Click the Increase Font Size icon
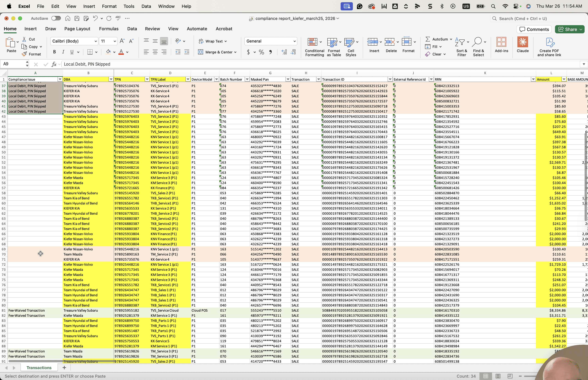The width and height of the screenshot is (588, 380). pyautogui.click(x=122, y=41)
